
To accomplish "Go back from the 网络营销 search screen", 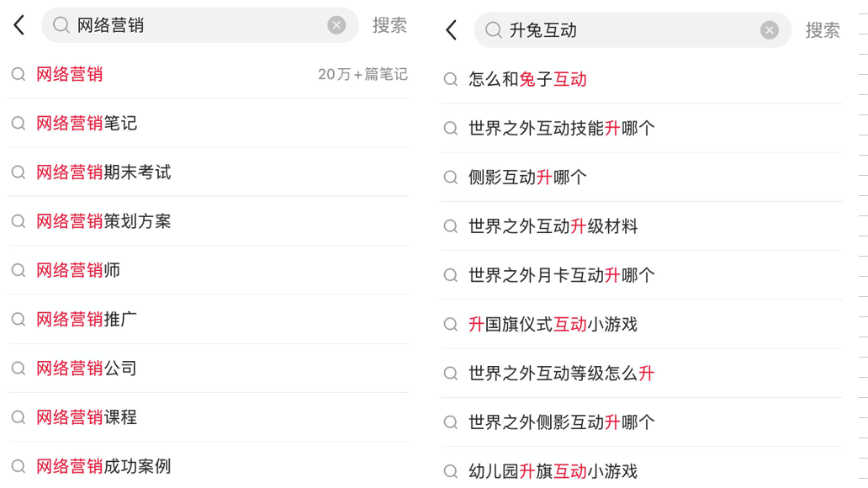I will click(19, 25).
